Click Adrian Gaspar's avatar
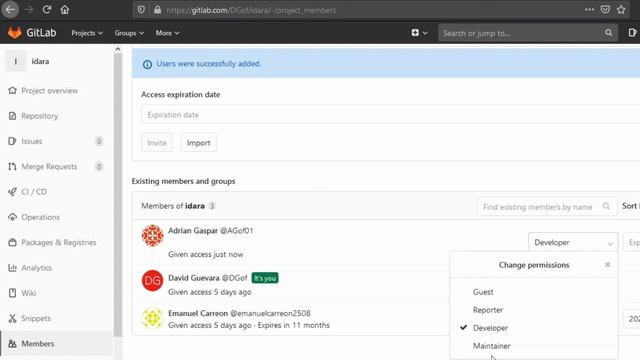Image resolution: width=640 pixels, height=360 pixels. [x=152, y=236]
